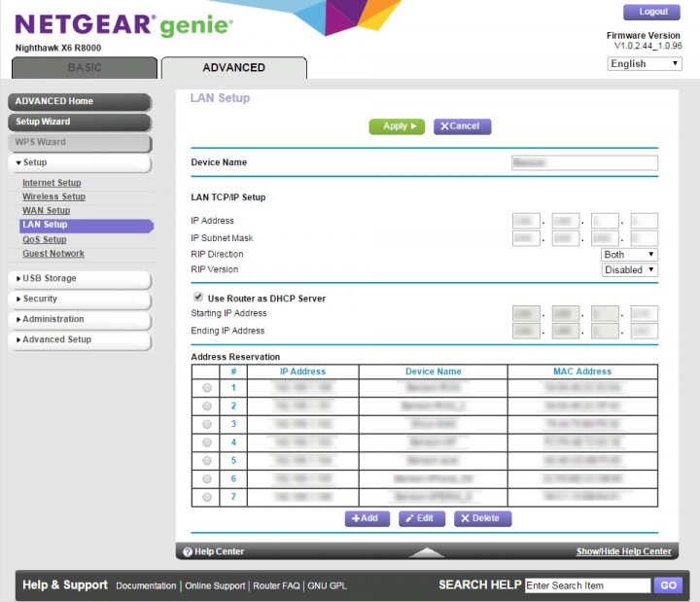
Task: Click last octet of Ending IP Address
Action: (644, 331)
